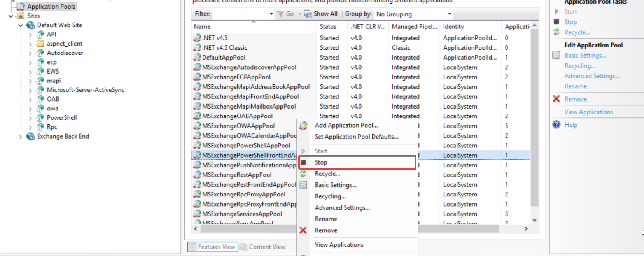The image size is (644, 256).
Task: Click the blue Help question mark icon
Action: pyautogui.click(x=556, y=125)
